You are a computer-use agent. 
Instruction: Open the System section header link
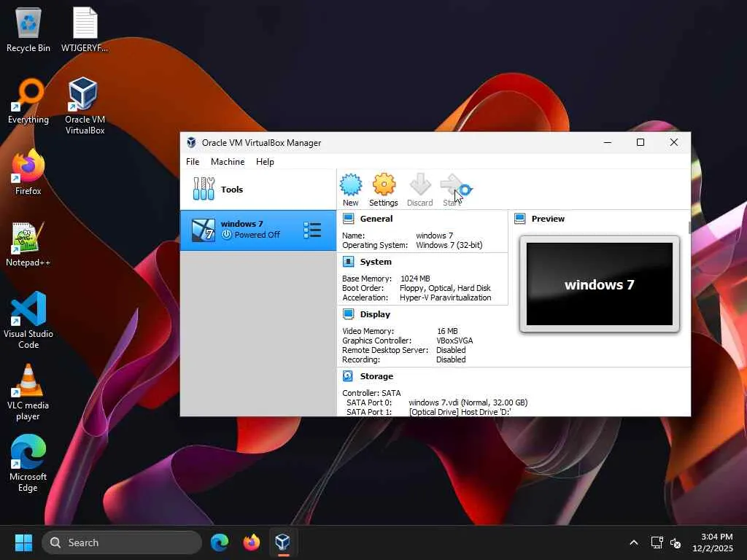[376, 262]
